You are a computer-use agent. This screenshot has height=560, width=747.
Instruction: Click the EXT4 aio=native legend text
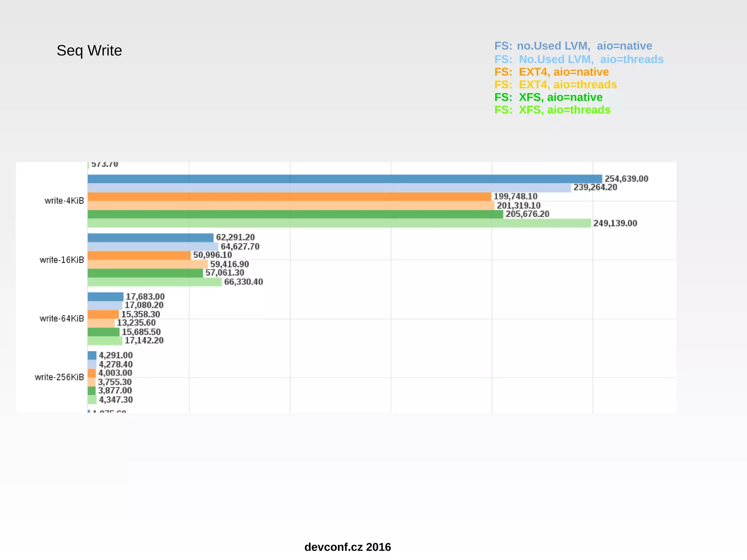coord(551,72)
